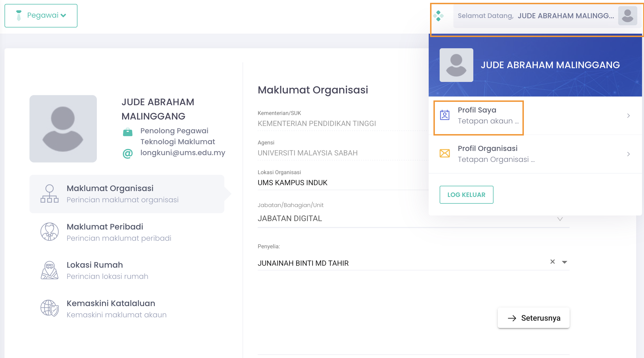Click the Maklumat Organisasi hierarchy icon
644x358 pixels.
pyautogui.click(x=49, y=194)
